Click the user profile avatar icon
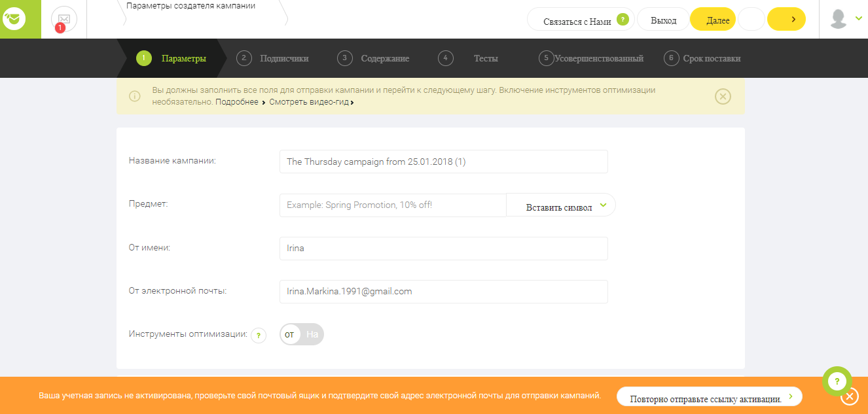The image size is (868, 414). point(839,19)
